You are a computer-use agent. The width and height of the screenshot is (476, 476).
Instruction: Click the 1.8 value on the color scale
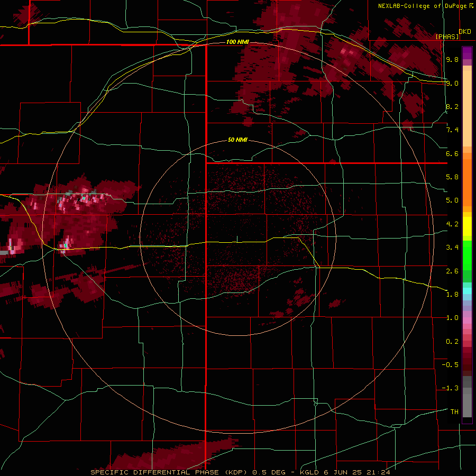452,295
